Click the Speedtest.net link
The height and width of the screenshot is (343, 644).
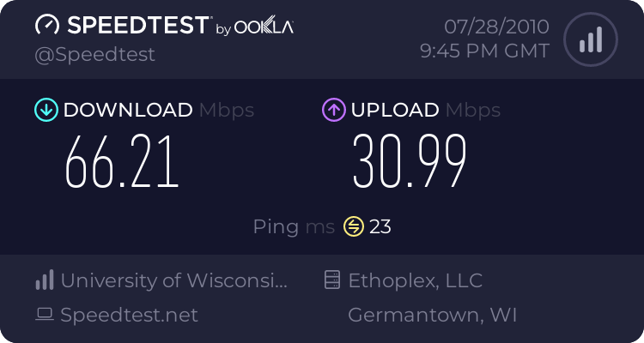point(129,315)
